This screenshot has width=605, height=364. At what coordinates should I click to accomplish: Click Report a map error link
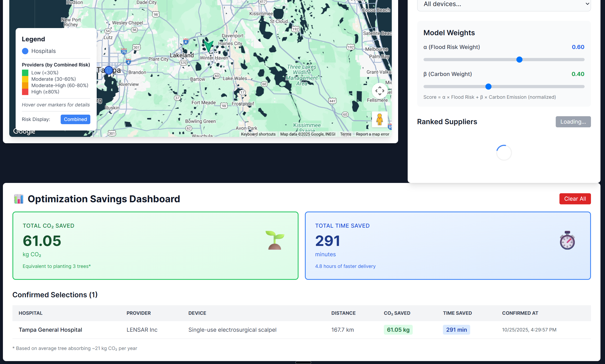pyautogui.click(x=372, y=134)
